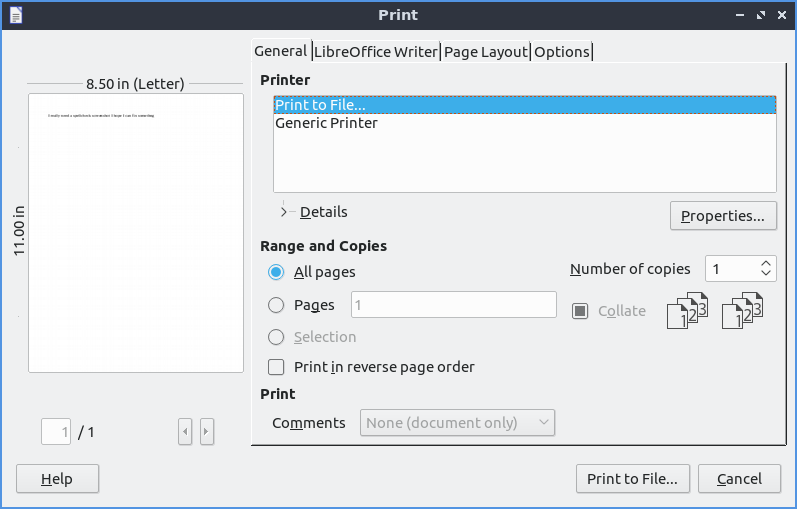Open the Comments dropdown
The image size is (797, 509).
457,423
